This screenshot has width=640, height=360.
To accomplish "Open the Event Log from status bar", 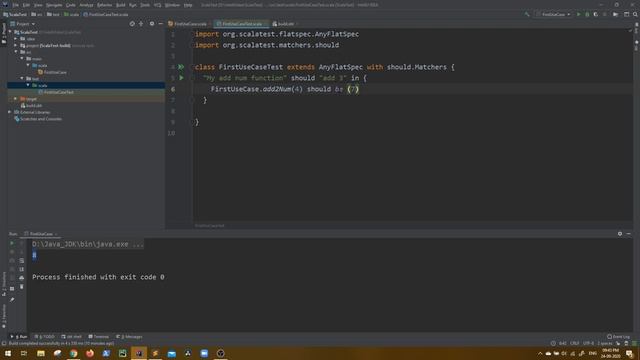I will [618, 337].
